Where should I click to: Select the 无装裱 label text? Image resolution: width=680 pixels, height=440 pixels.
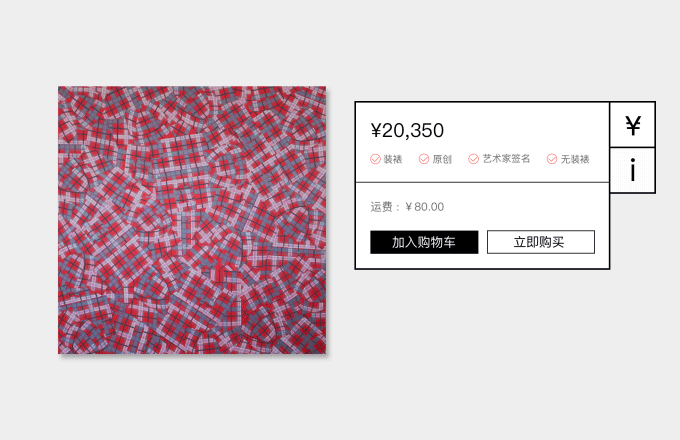575,159
